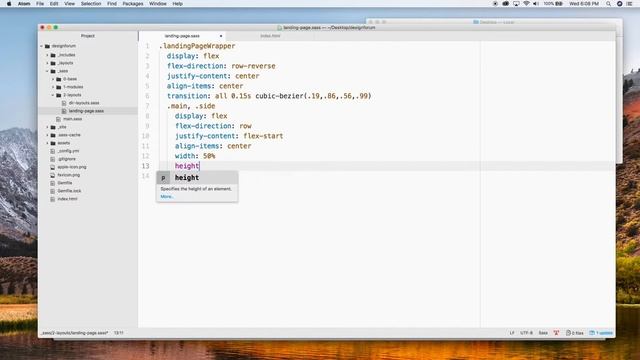Open Gemfile.lock in the tree

[69, 191]
